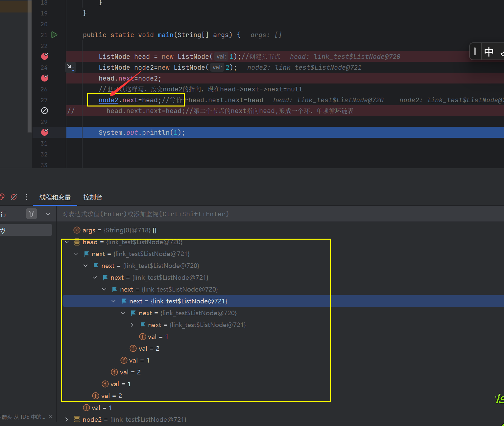This screenshot has width=504, height=426.
Task: Click the View Breakpoints overlapping circles icon
Action: (x=2, y=197)
